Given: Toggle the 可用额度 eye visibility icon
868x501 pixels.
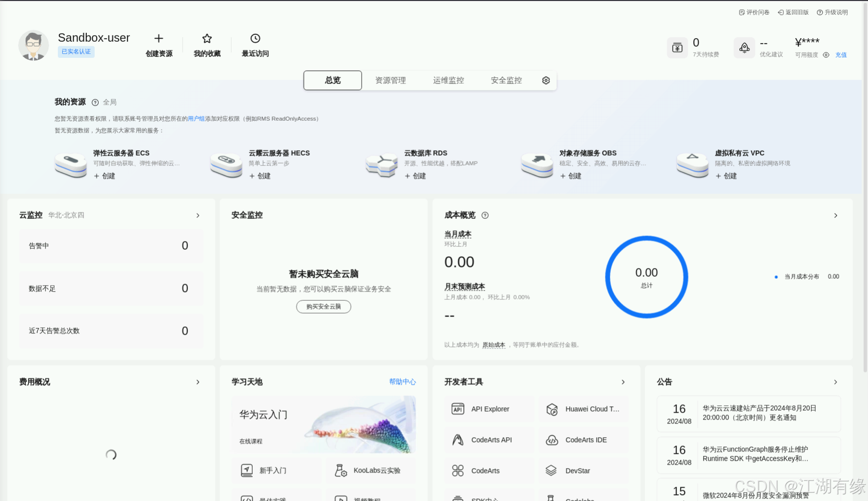Looking at the screenshot, I should 826,55.
